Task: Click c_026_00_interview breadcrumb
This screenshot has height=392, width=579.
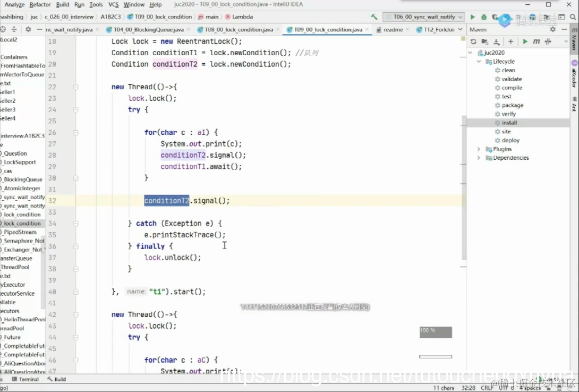Action: click(x=69, y=16)
